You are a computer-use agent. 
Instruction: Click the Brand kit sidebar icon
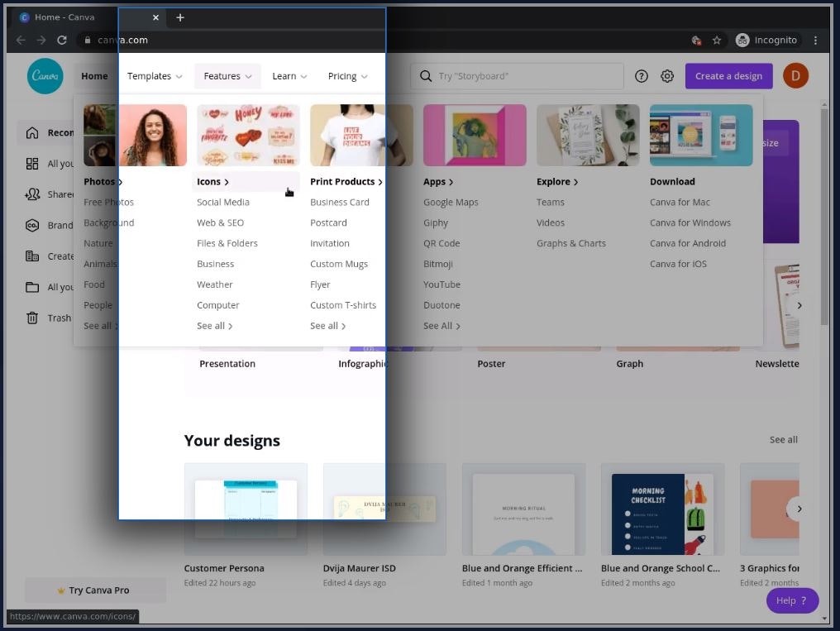(32, 226)
